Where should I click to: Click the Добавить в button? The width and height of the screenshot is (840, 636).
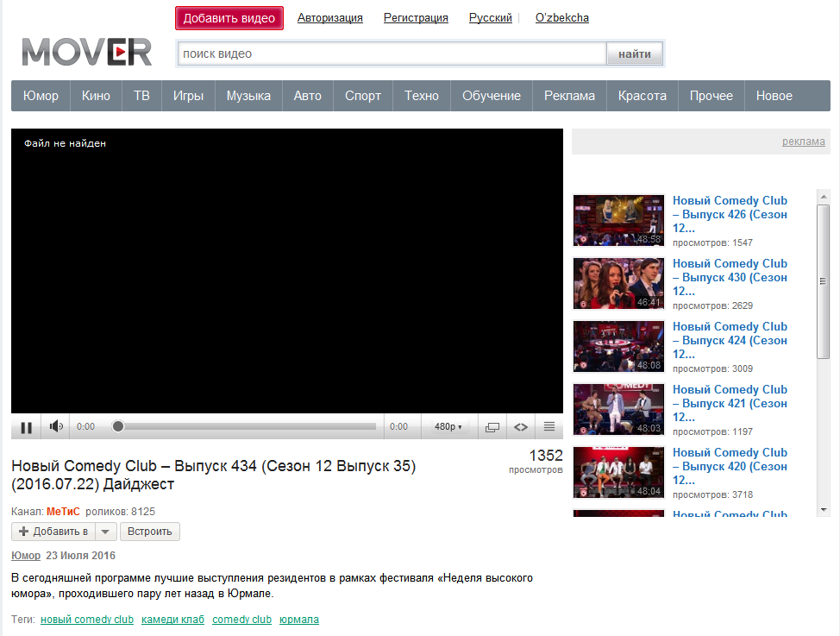(x=53, y=532)
